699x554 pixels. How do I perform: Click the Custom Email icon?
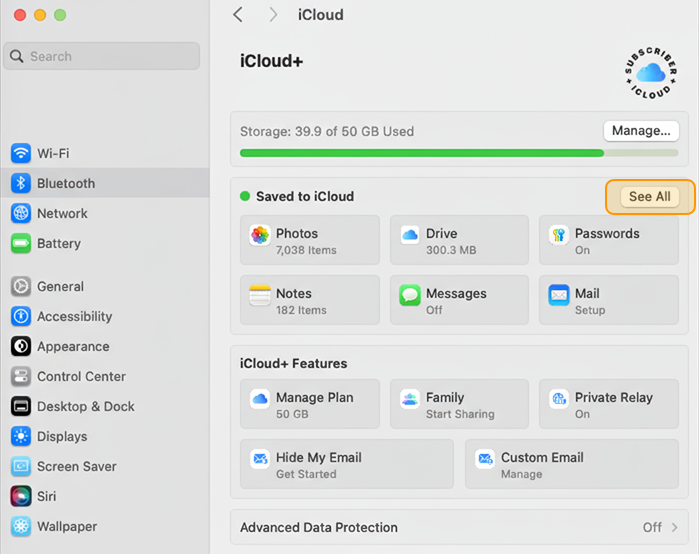[485, 459]
